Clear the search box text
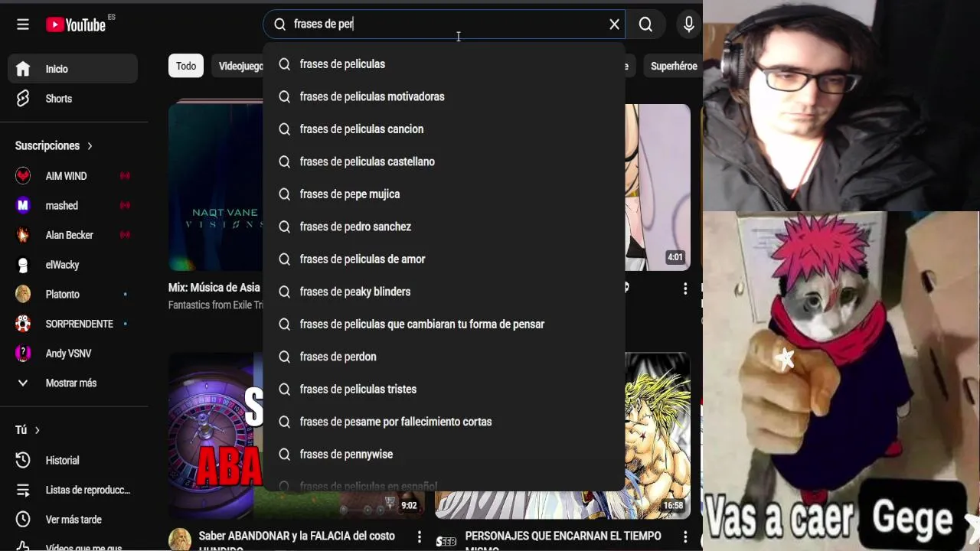This screenshot has width=980, height=551. point(614,24)
